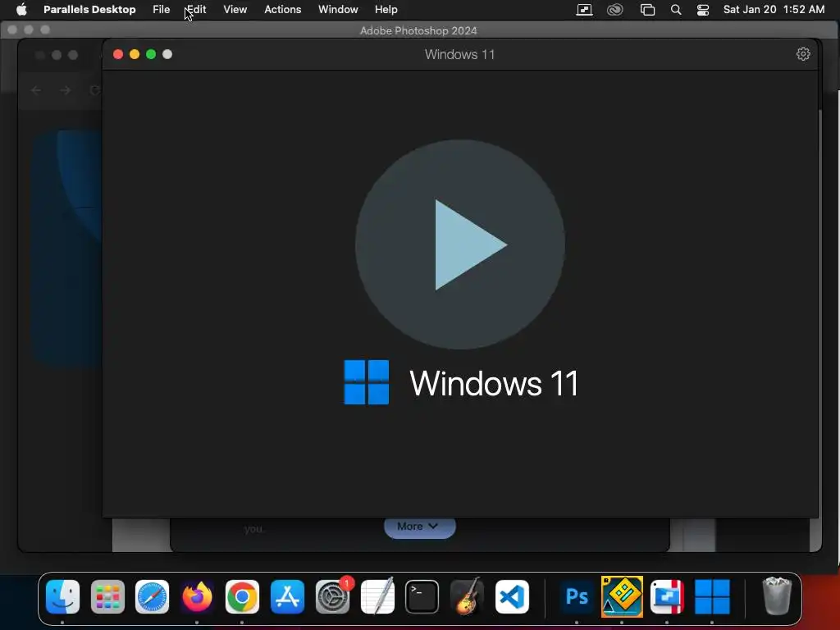Screen dimensions: 840x630
Task: Open Geometry Dash from the Dock
Action: point(622,597)
